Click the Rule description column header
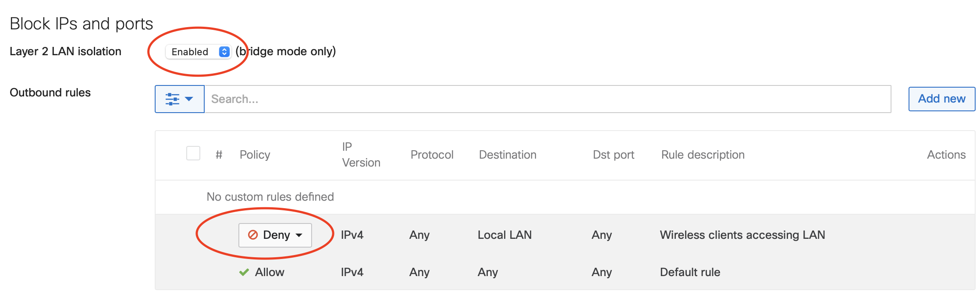 [x=702, y=154]
